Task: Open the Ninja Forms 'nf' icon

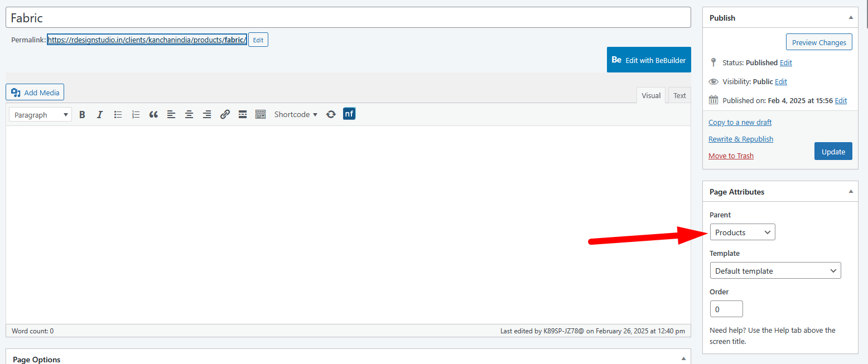Action: click(349, 114)
